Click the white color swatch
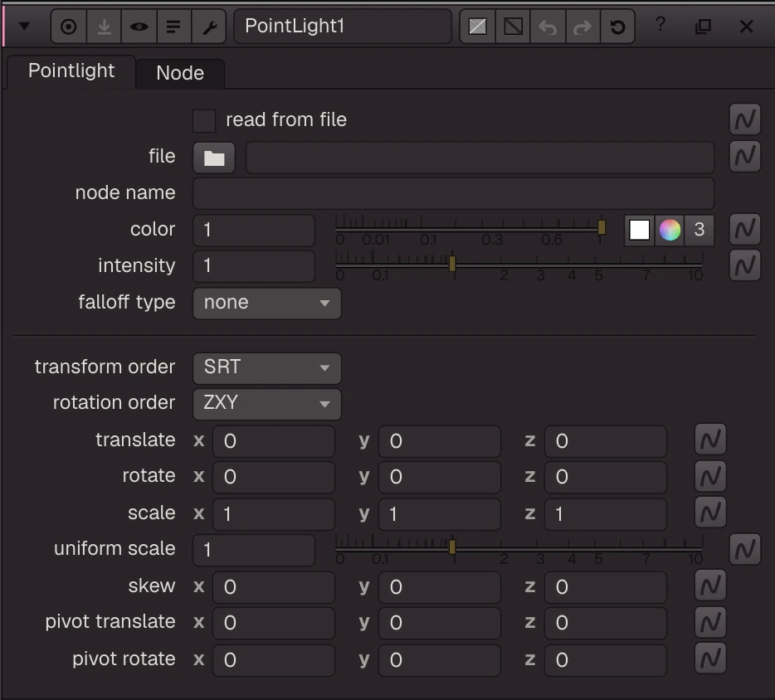The image size is (775, 700). 639,231
